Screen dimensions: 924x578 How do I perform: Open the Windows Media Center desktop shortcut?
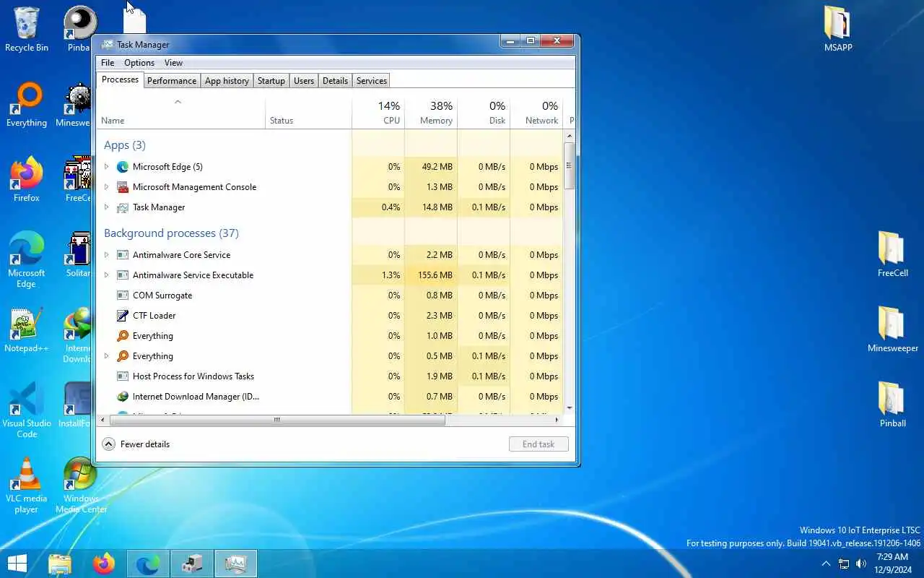81,486
